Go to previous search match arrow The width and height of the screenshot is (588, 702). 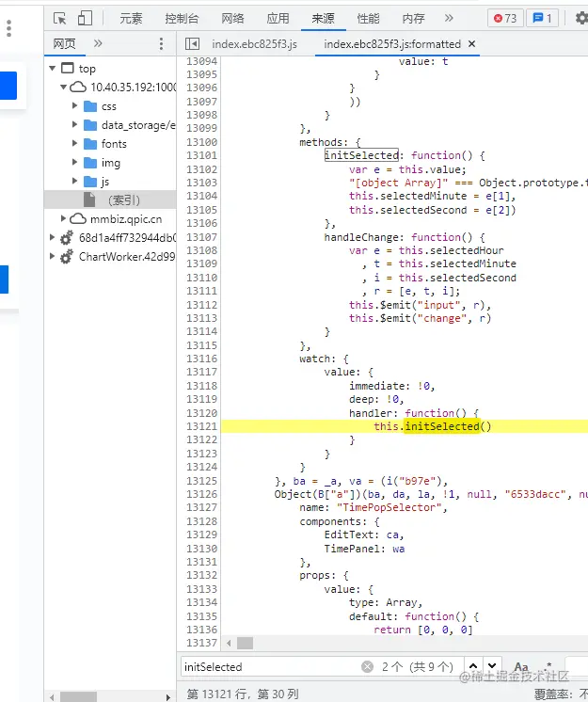[x=473, y=666]
